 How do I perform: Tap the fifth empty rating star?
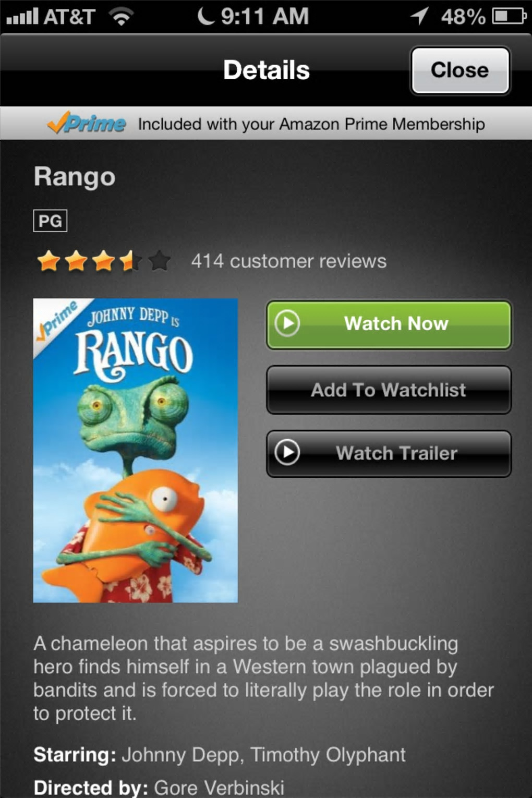click(x=160, y=261)
